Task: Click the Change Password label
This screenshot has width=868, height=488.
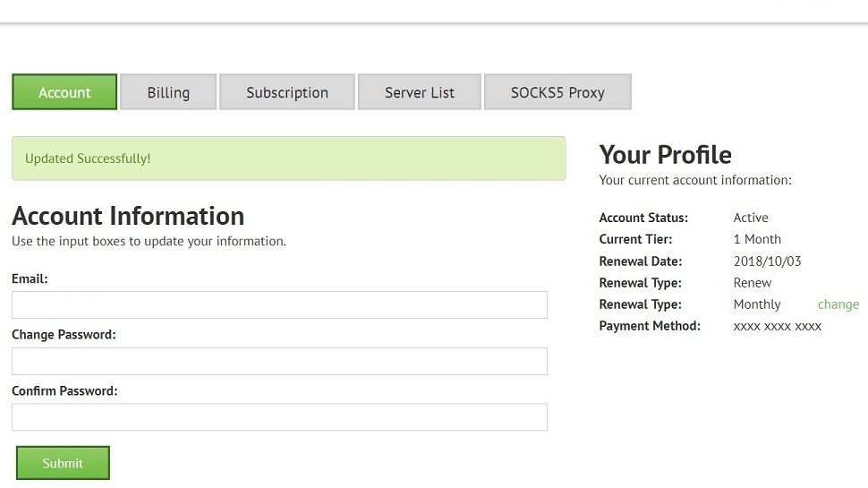Action: pyautogui.click(x=64, y=335)
